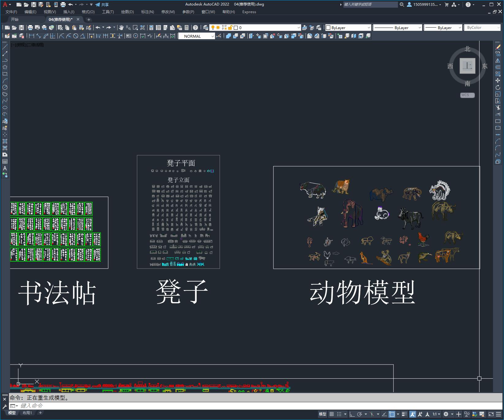Viewport: 504px width, 420px height.
Task: Select the Move modify tool
Action: click(498, 81)
